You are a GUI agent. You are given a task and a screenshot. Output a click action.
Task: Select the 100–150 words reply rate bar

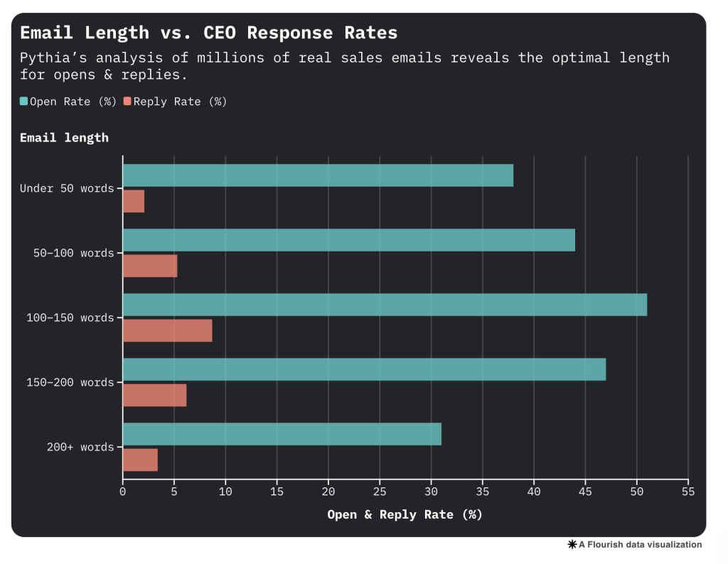pyautogui.click(x=167, y=330)
